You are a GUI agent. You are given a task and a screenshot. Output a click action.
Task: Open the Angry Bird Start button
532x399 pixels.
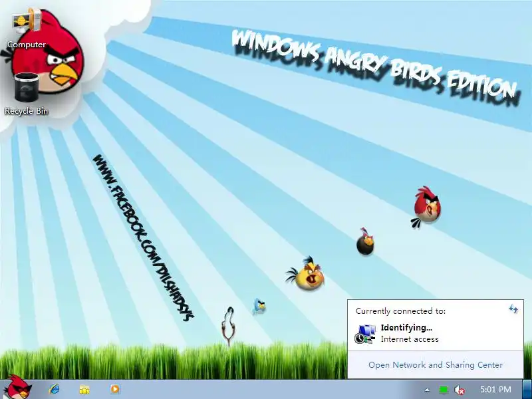[x=17, y=387]
